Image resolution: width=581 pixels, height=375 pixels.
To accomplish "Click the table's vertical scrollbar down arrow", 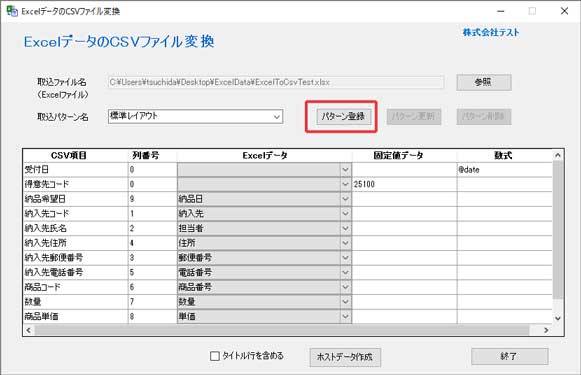I will [558, 318].
